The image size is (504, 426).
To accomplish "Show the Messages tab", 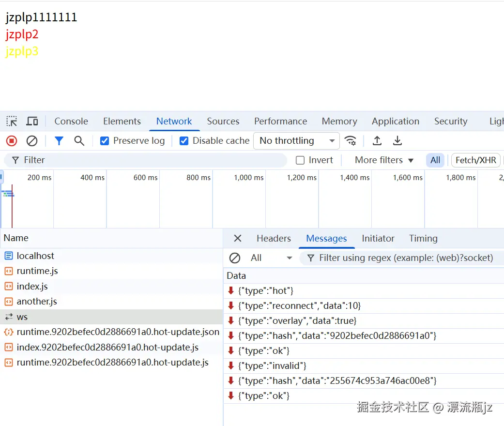I will (326, 238).
